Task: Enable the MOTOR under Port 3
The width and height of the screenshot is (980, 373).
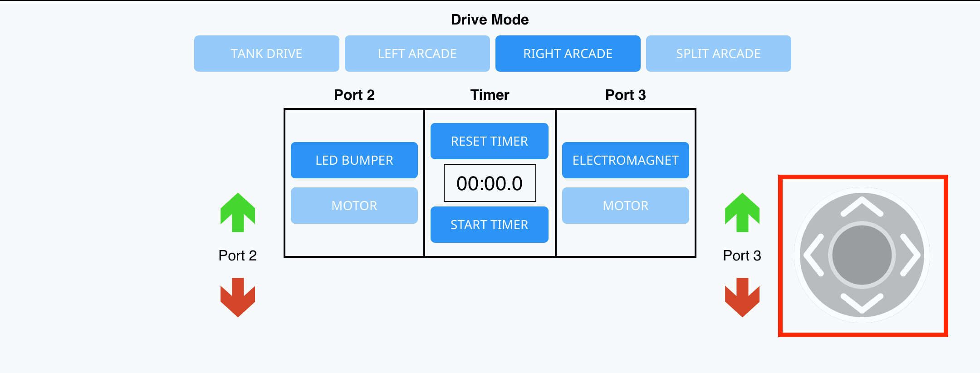Action: click(625, 205)
